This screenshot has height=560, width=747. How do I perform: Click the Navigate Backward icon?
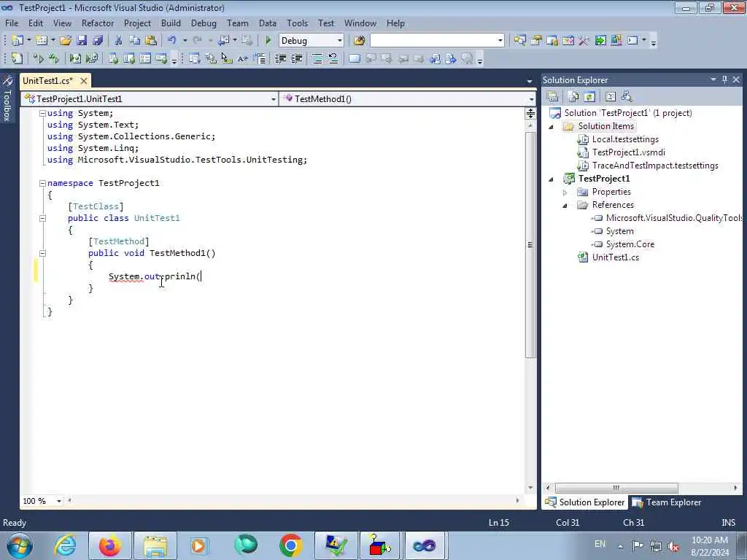point(224,41)
